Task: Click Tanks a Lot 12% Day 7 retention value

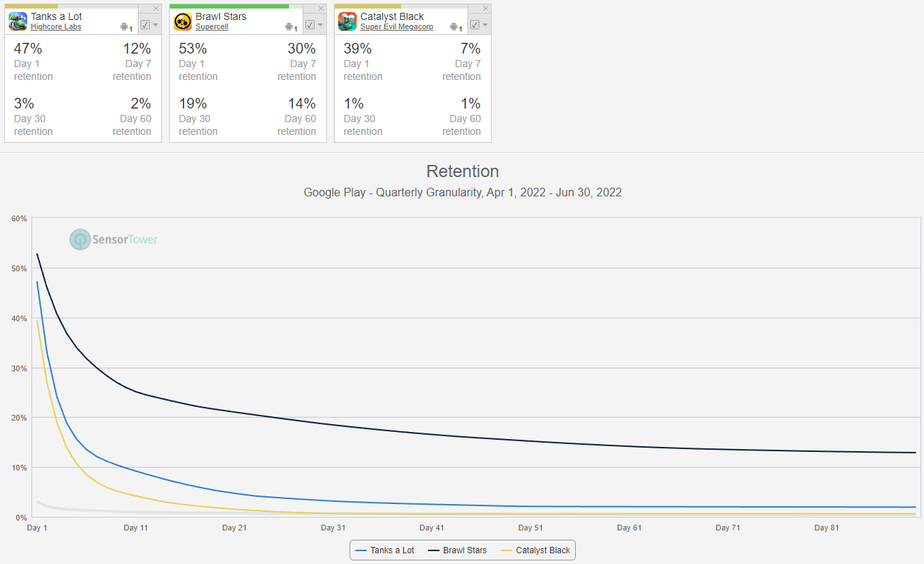Action: point(136,49)
